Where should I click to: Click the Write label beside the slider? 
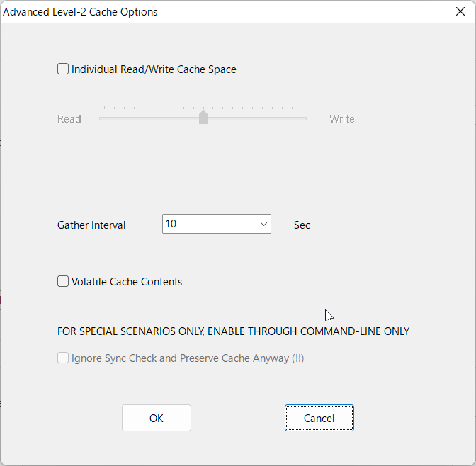342,119
